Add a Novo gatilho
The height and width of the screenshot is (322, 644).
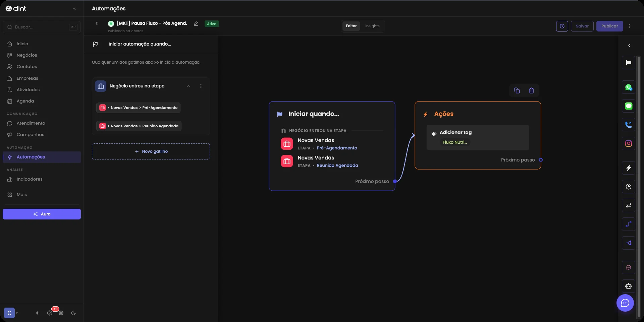point(151,151)
